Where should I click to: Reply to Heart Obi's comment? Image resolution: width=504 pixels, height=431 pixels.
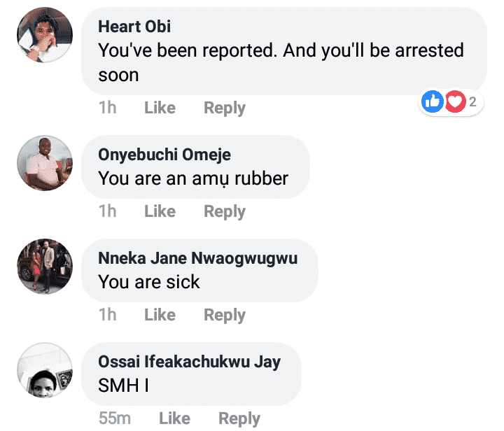tap(224, 108)
